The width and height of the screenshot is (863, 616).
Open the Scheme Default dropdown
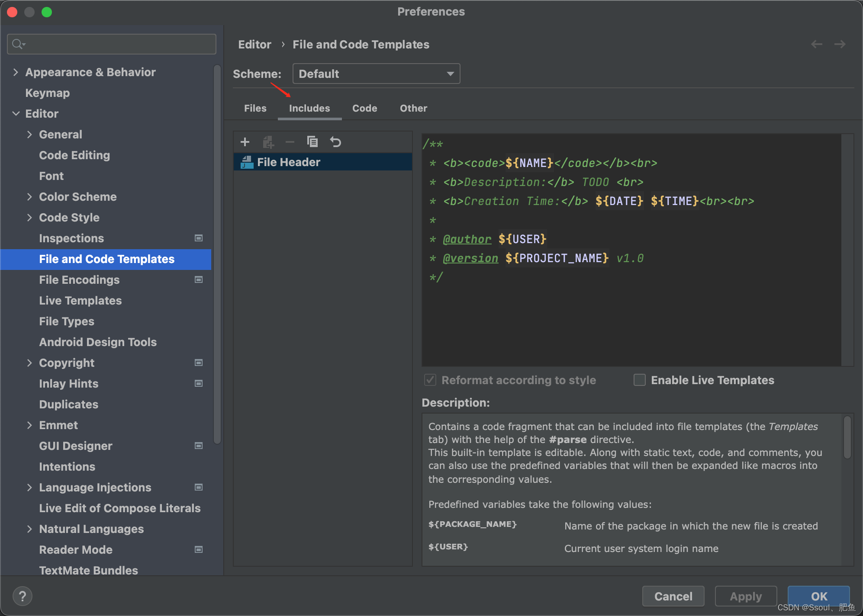point(376,74)
